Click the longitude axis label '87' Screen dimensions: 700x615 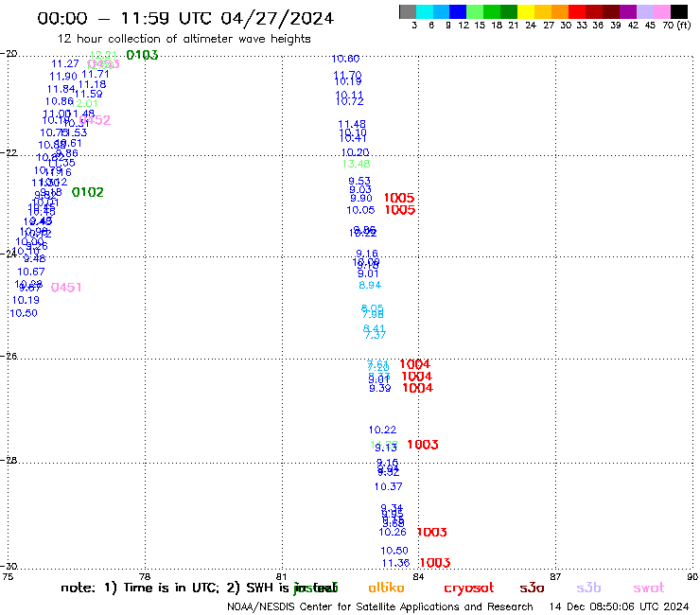[555, 576]
